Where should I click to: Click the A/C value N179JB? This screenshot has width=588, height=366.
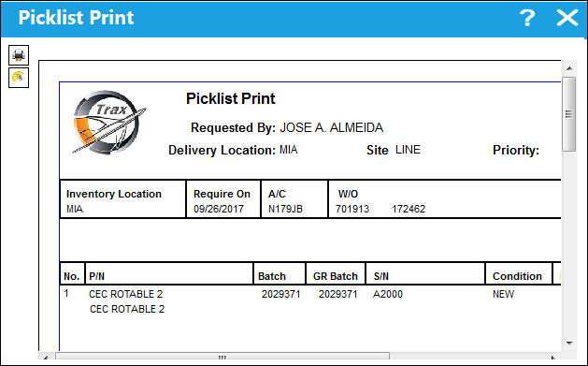[x=285, y=209]
